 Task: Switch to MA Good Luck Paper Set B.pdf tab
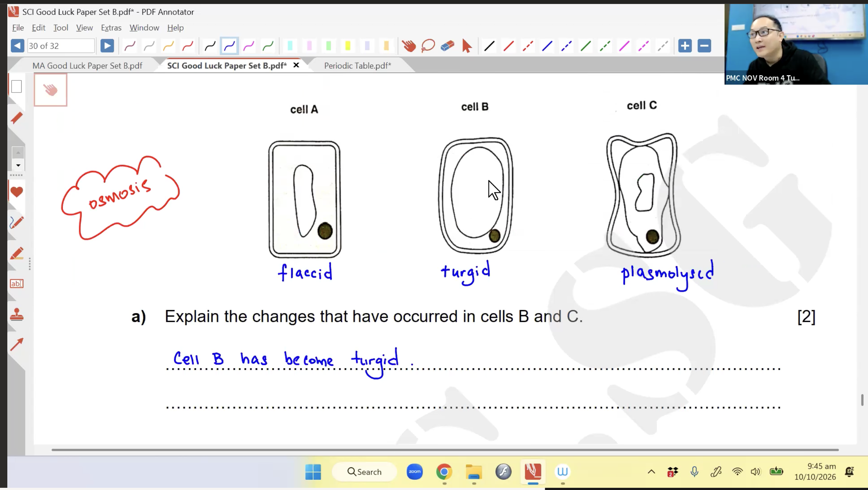[87, 65]
